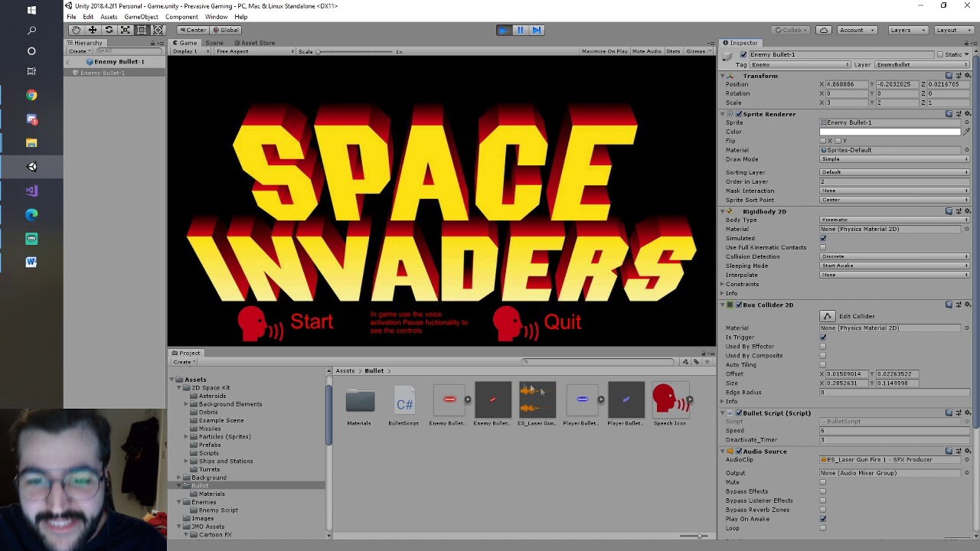Select the Rotate tool
The height and width of the screenshot is (551, 980).
coord(108,30)
